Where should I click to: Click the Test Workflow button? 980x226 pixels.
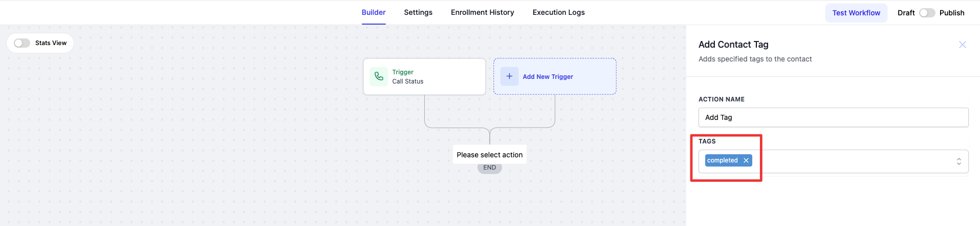(856, 13)
